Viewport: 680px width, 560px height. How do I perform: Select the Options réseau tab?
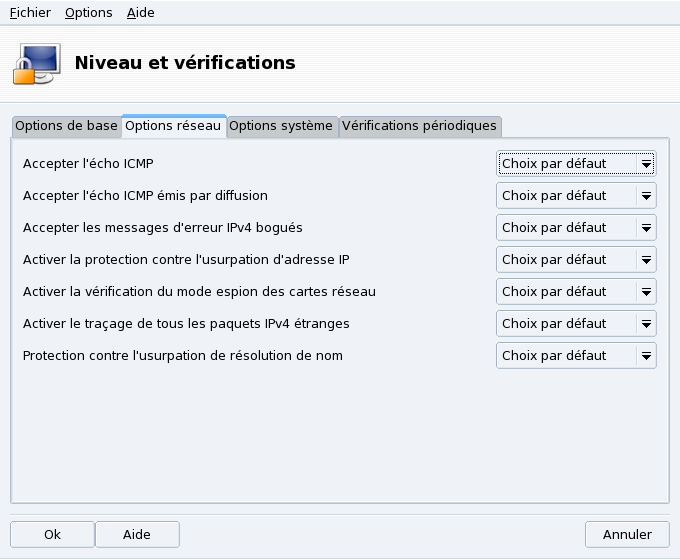(x=173, y=126)
